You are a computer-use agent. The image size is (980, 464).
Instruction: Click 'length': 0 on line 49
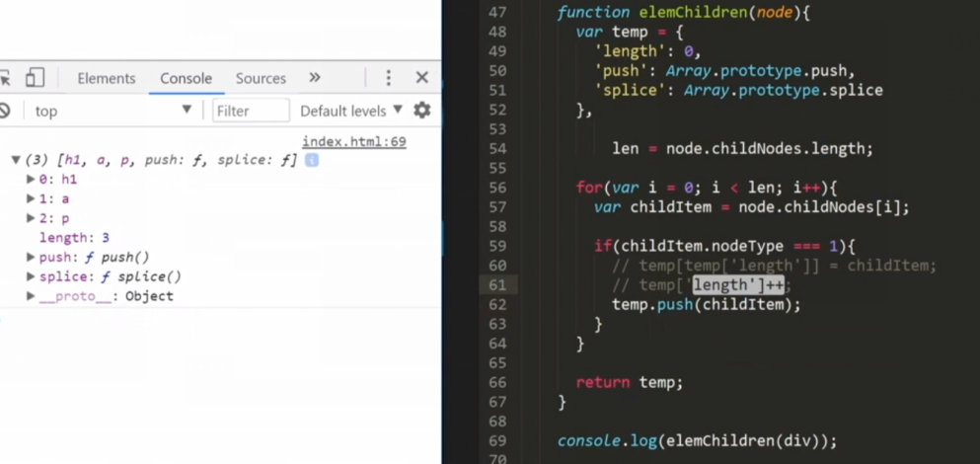[648, 52]
